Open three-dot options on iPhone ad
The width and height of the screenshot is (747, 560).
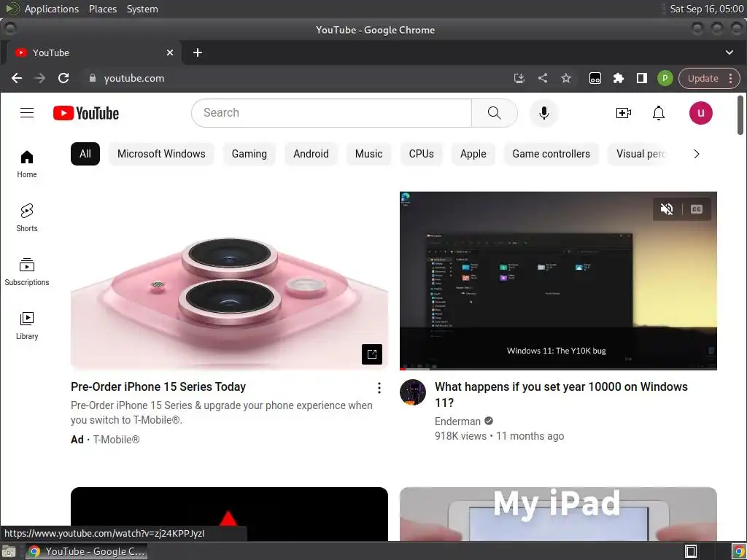click(x=379, y=388)
